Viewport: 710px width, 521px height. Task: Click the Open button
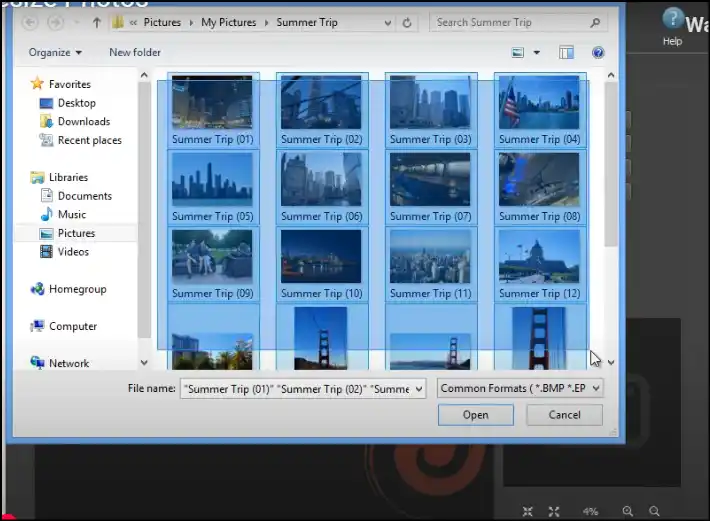click(475, 415)
